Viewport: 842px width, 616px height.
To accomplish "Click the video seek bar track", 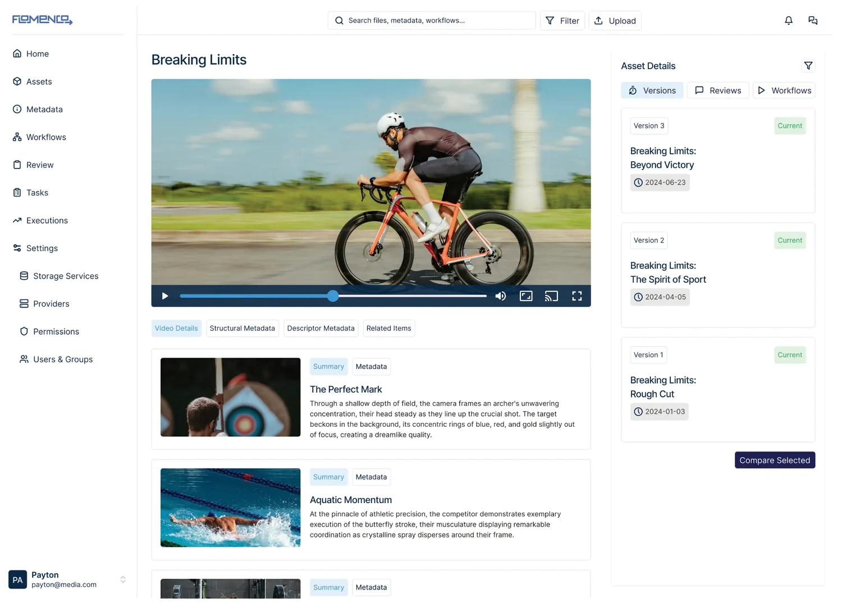I will pyautogui.click(x=333, y=296).
